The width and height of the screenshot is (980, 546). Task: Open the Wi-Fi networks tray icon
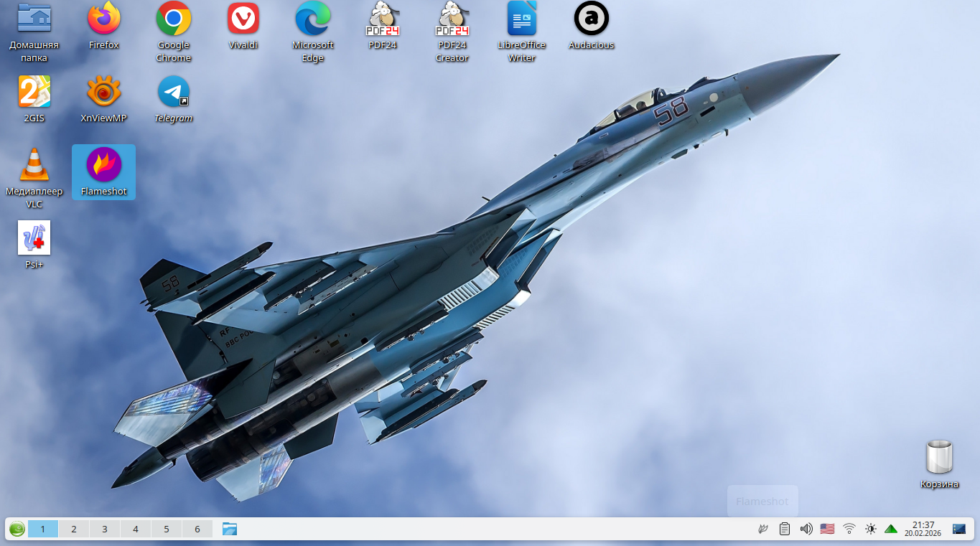(849, 529)
